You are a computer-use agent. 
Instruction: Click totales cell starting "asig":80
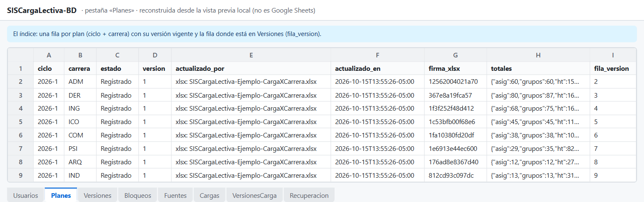pos(538,95)
